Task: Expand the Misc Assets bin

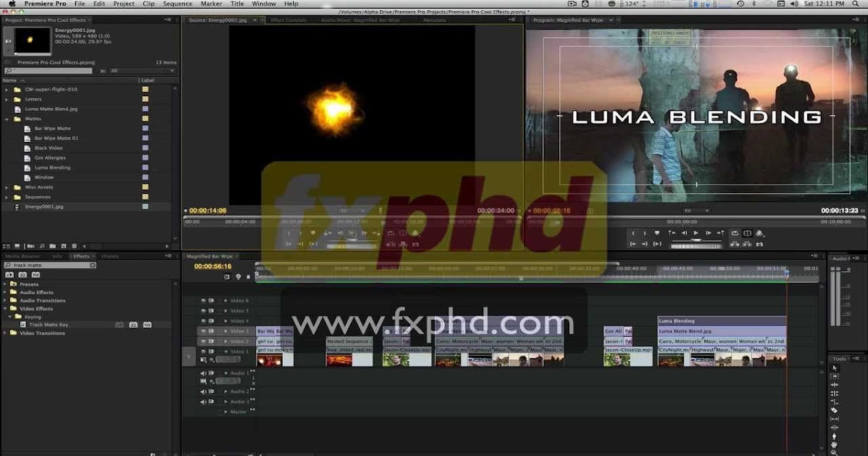Action: [x=7, y=187]
